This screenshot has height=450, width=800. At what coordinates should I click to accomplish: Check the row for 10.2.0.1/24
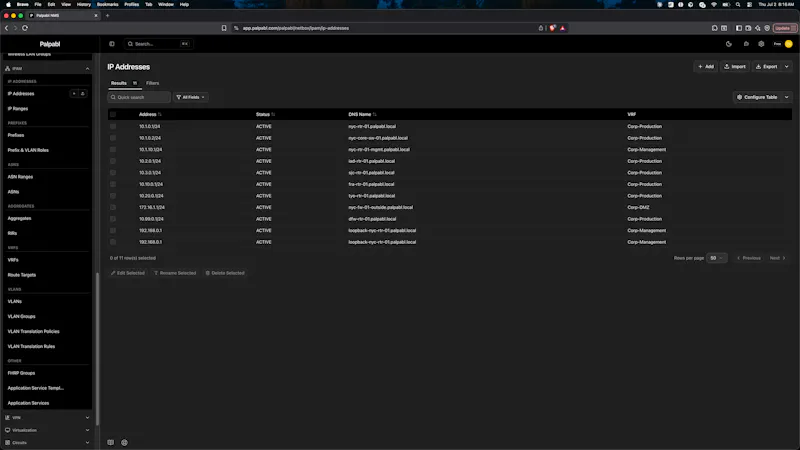coord(113,161)
